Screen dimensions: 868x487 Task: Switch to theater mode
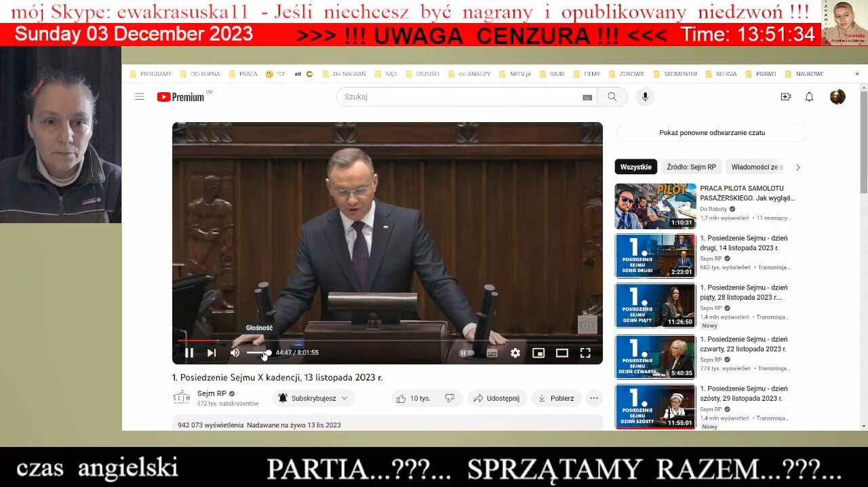coord(562,353)
